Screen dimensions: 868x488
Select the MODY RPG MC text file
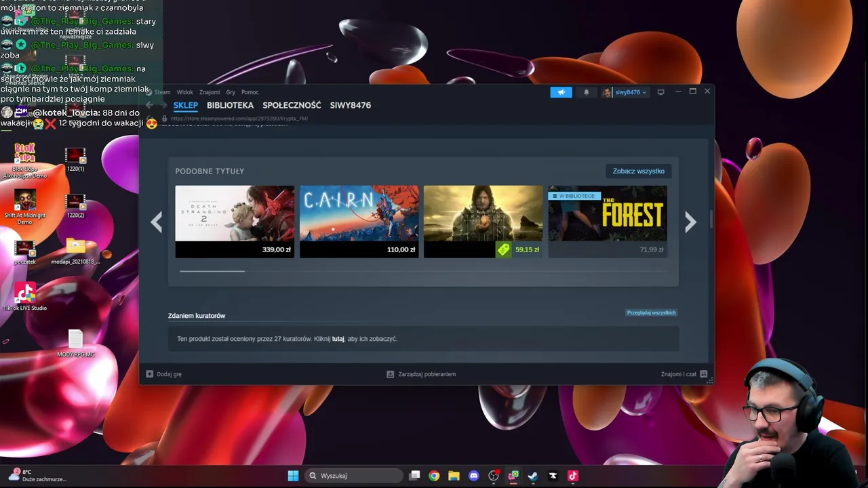(x=75, y=344)
